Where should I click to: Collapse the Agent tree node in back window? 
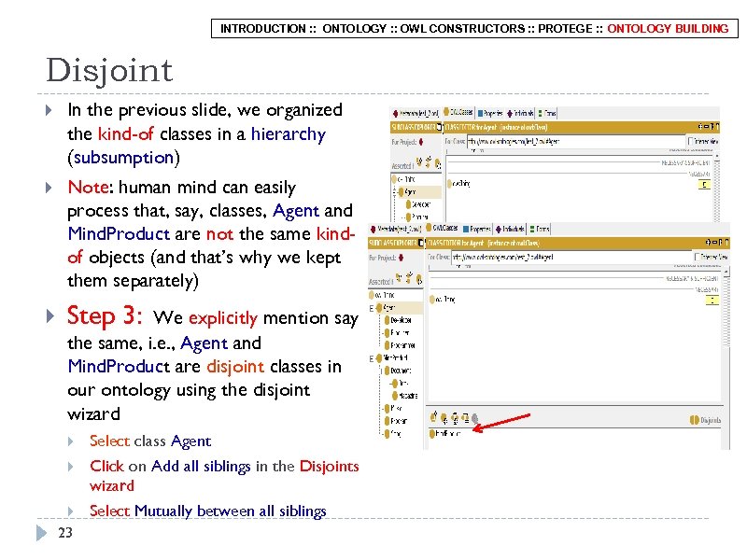(x=394, y=192)
